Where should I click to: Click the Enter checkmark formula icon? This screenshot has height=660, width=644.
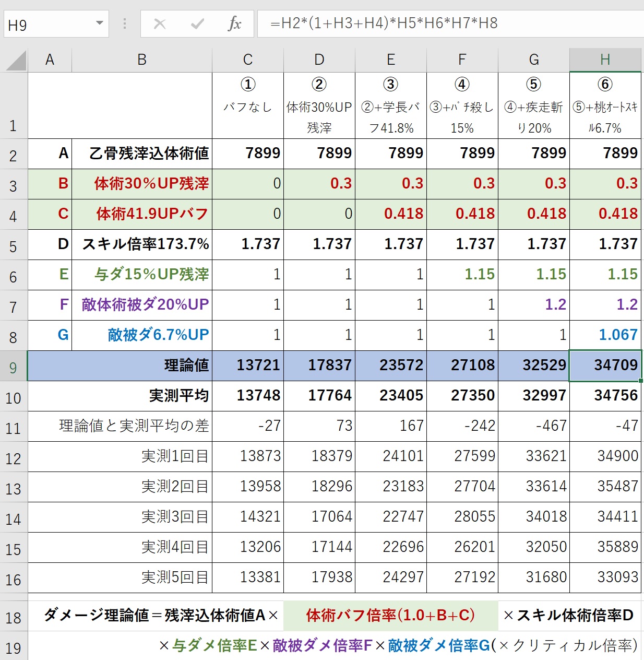point(197,23)
